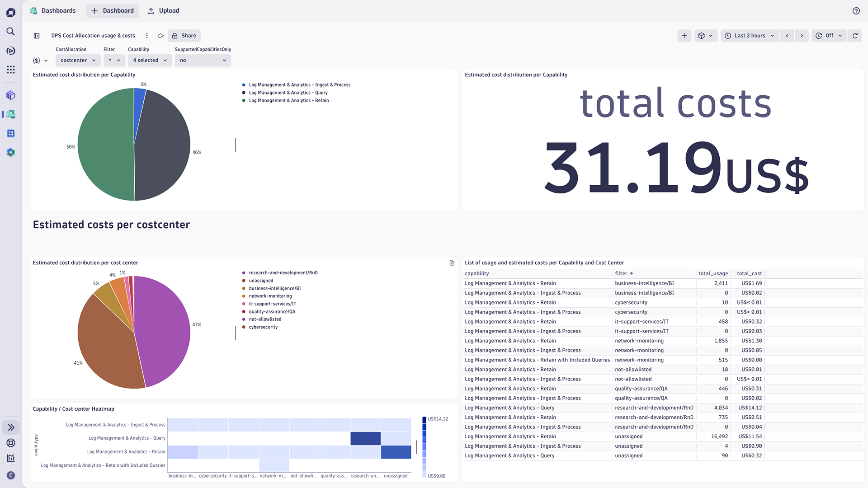Open the CostAllocation costcenter dropdown
This screenshot has height=488, width=868.
tap(78, 60)
